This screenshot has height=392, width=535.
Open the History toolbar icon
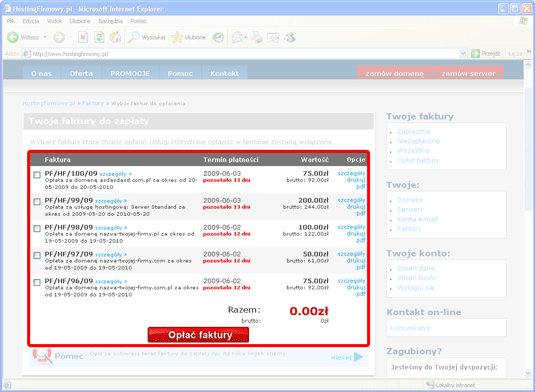pos(218,37)
